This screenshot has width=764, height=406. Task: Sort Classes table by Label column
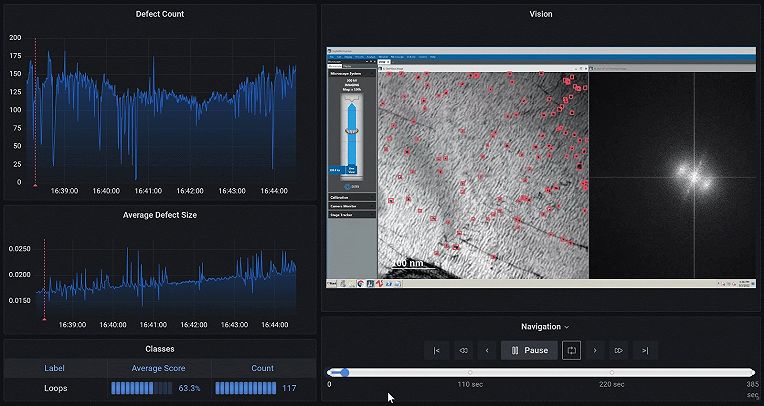click(x=55, y=368)
